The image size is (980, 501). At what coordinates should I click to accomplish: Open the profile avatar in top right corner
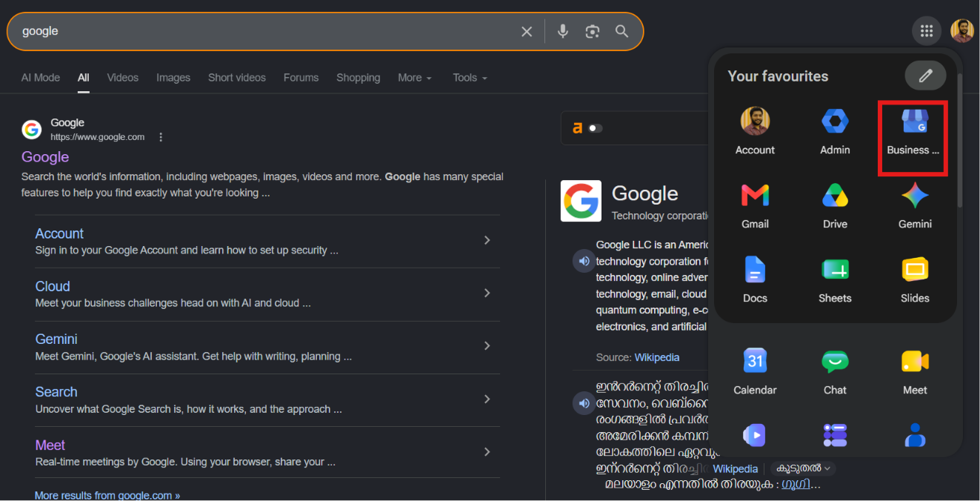962,31
